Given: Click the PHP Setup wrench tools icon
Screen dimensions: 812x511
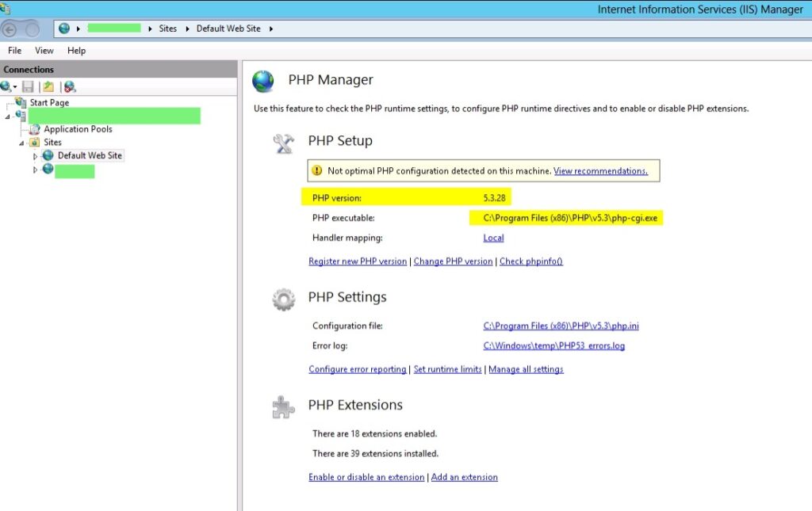Looking at the screenshot, I should (x=283, y=143).
